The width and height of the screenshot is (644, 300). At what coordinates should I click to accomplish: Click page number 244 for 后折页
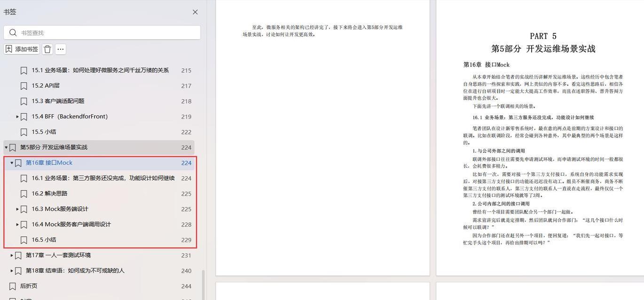coord(186,286)
